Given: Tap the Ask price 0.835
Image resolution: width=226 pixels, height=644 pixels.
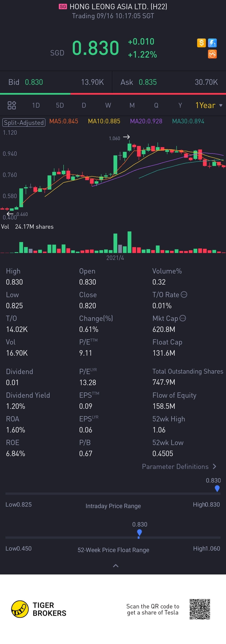Looking at the screenshot, I should (x=148, y=82).
